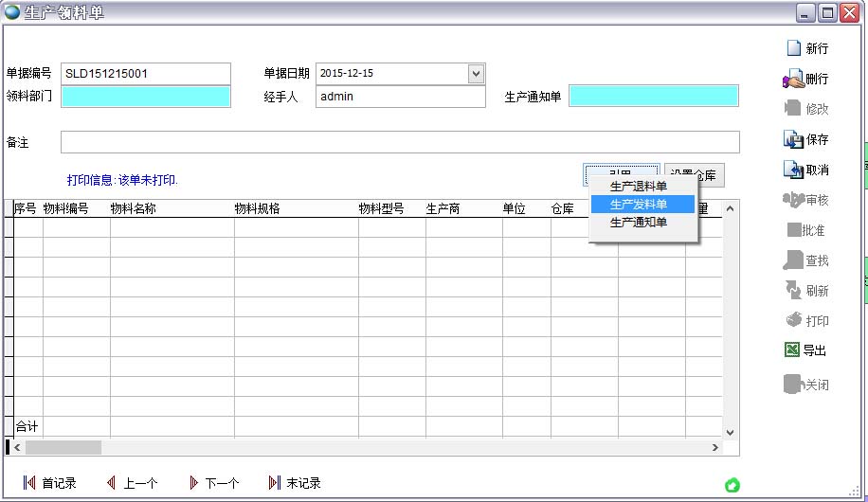Click the 取消 (cancel) icon
The height and width of the screenshot is (502, 868).
coord(793,170)
